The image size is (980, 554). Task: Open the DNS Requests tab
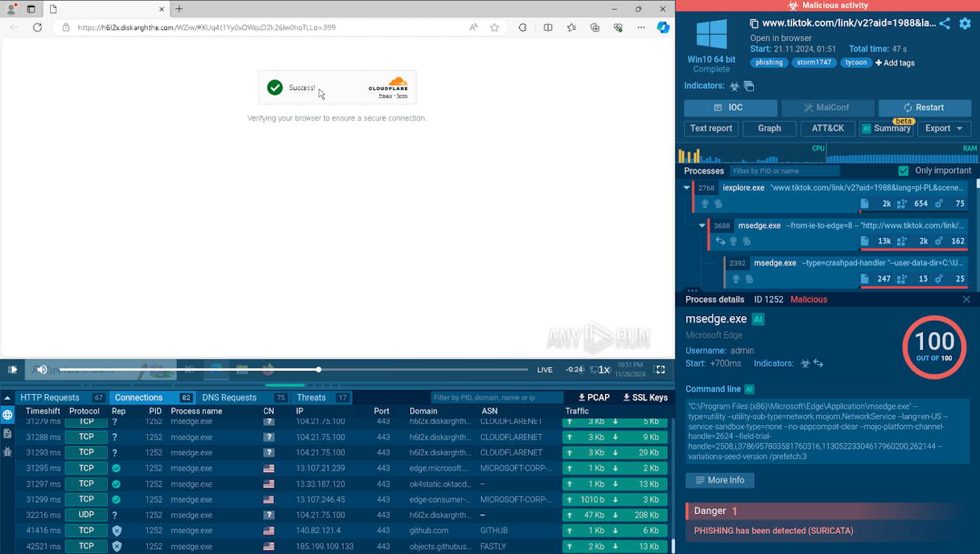click(x=243, y=397)
